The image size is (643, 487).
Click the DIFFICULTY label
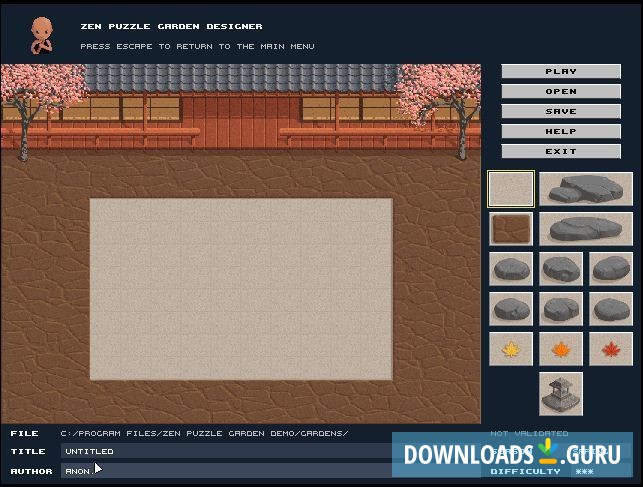pos(525,471)
